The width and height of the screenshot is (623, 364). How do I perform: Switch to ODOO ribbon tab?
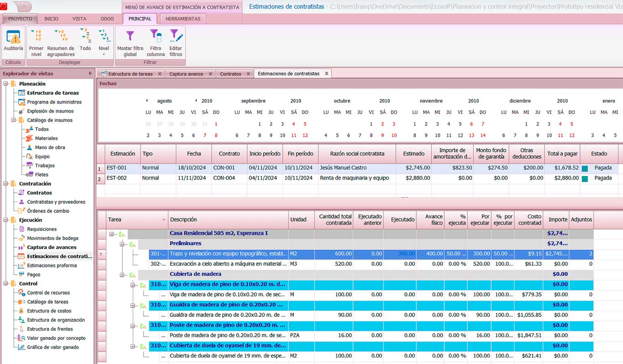coord(107,19)
